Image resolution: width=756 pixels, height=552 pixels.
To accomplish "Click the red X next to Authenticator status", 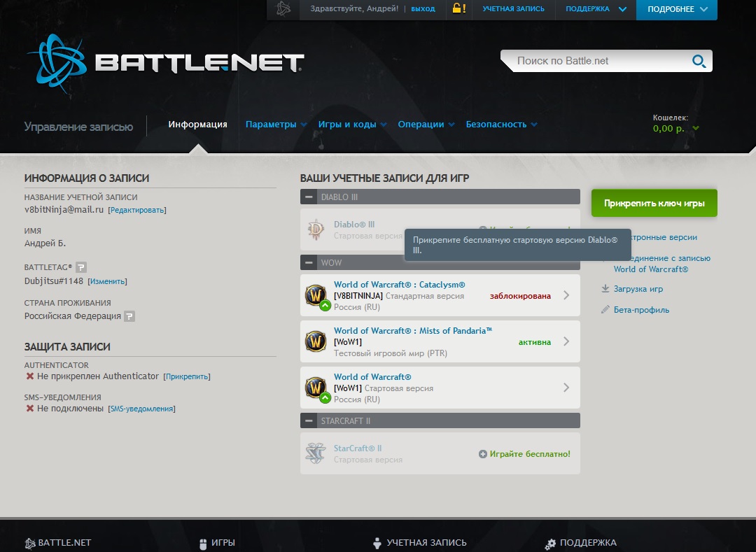I will coord(30,376).
